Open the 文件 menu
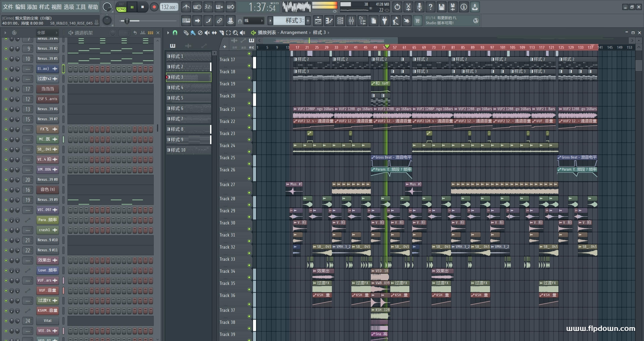The image size is (644, 341). click(x=8, y=7)
